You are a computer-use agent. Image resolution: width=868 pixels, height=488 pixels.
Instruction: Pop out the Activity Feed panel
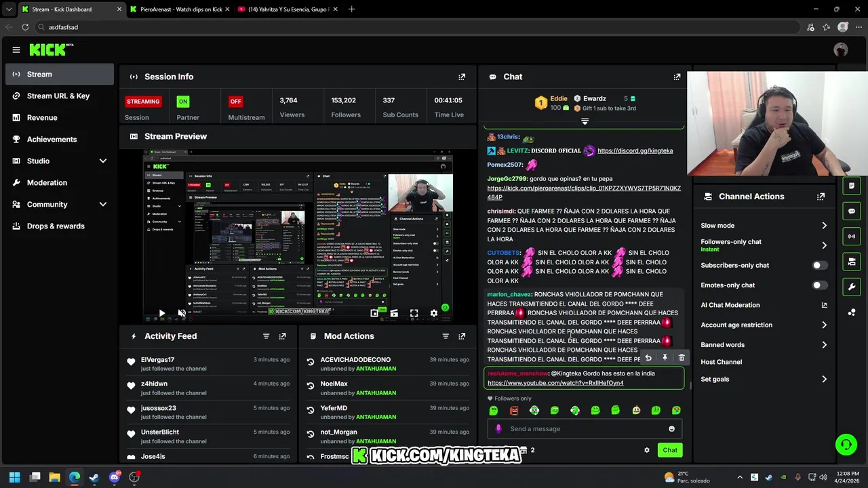coord(282,336)
